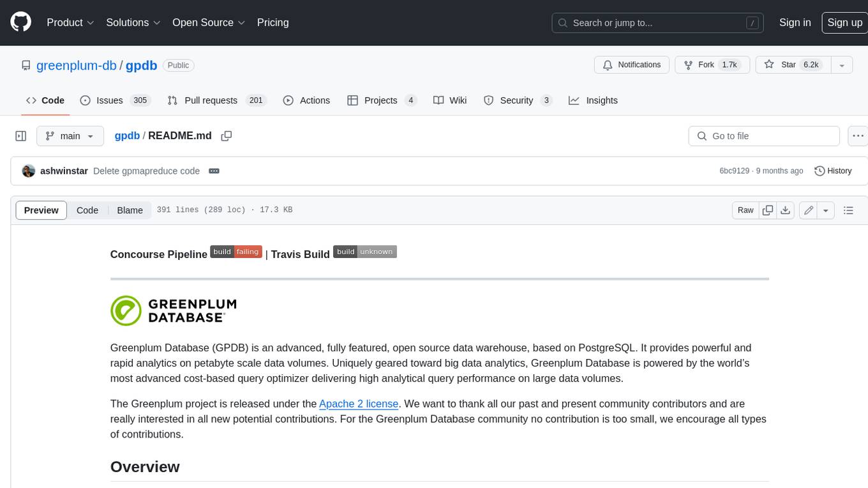Download the raw file
The width and height of the screenshot is (868, 488).
786,210
